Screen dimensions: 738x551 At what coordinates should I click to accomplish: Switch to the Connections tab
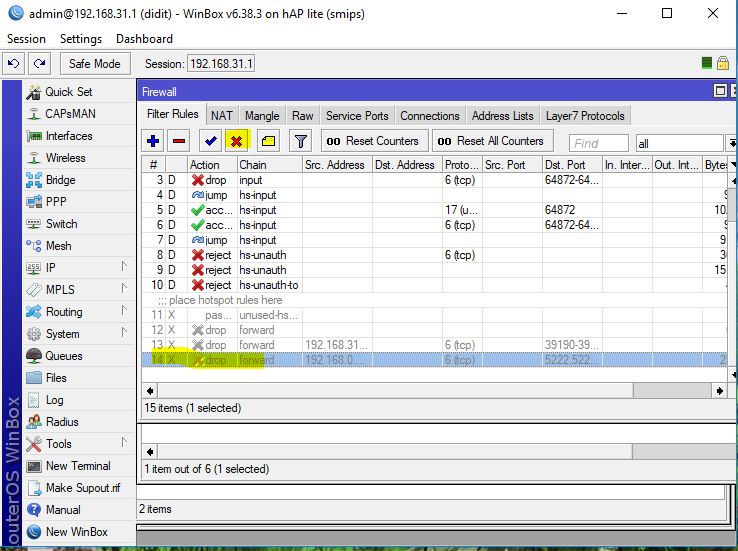pyautogui.click(x=430, y=116)
